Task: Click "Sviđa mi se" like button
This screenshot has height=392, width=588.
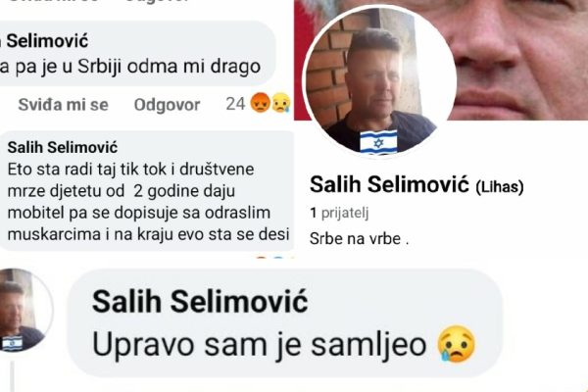Action: [x=63, y=105]
